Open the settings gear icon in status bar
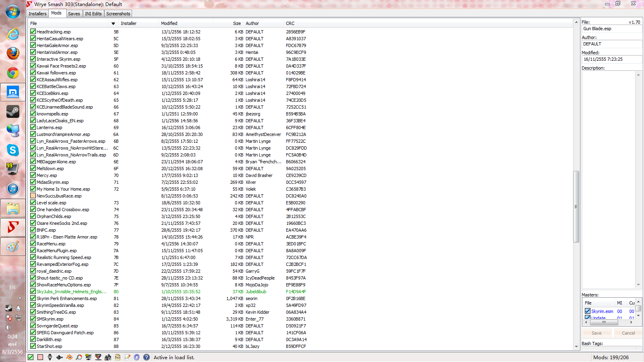 (x=137, y=357)
